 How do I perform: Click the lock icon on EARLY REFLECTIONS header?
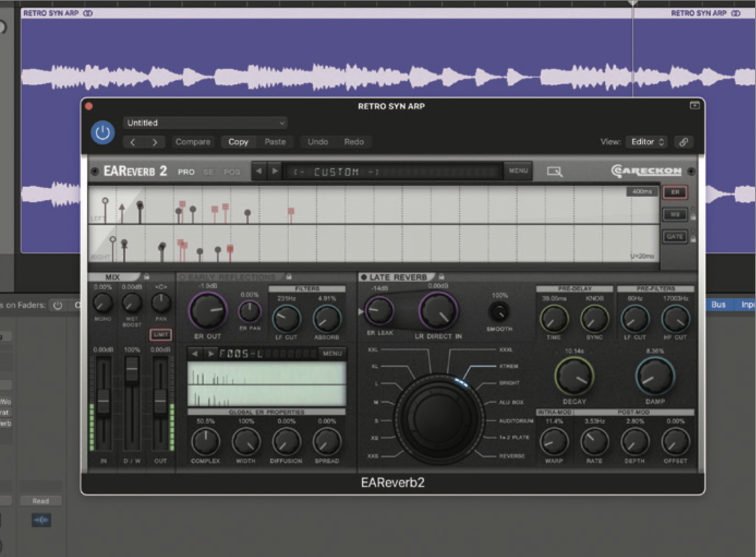tap(289, 277)
